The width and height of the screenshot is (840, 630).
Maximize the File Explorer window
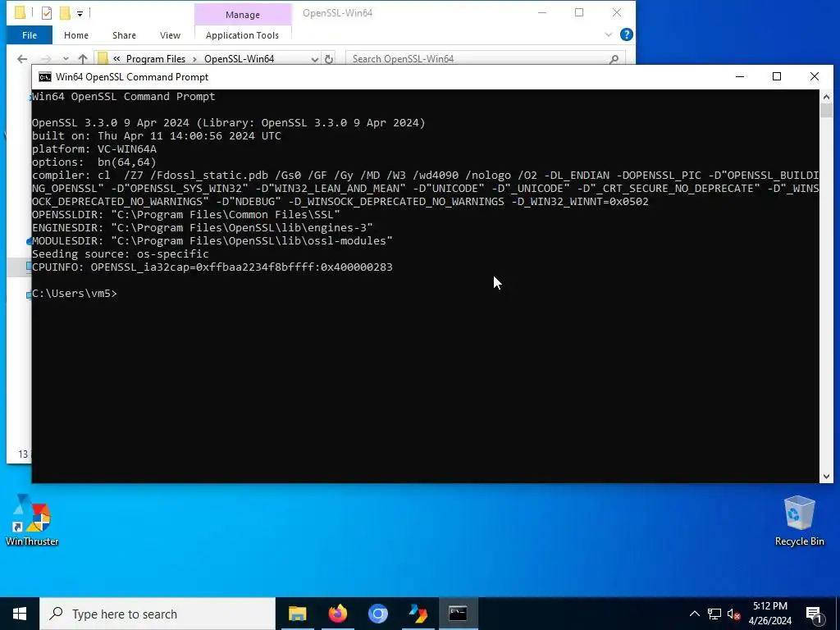click(x=579, y=13)
